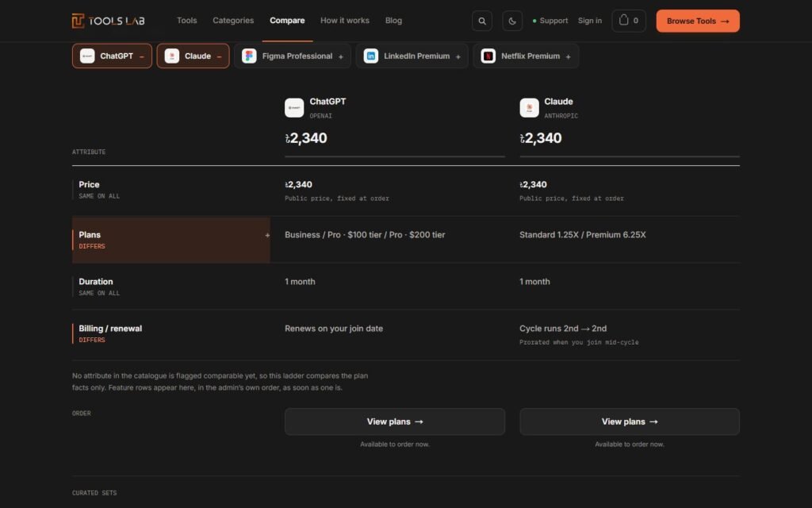The image size is (812, 508).
Task: Select the Plans attribute row
Action: [171, 240]
